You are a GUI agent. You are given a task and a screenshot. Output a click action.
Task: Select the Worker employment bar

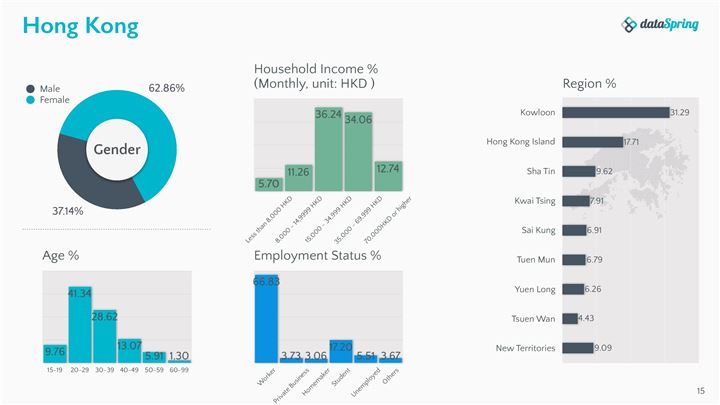pyautogui.click(x=266, y=320)
